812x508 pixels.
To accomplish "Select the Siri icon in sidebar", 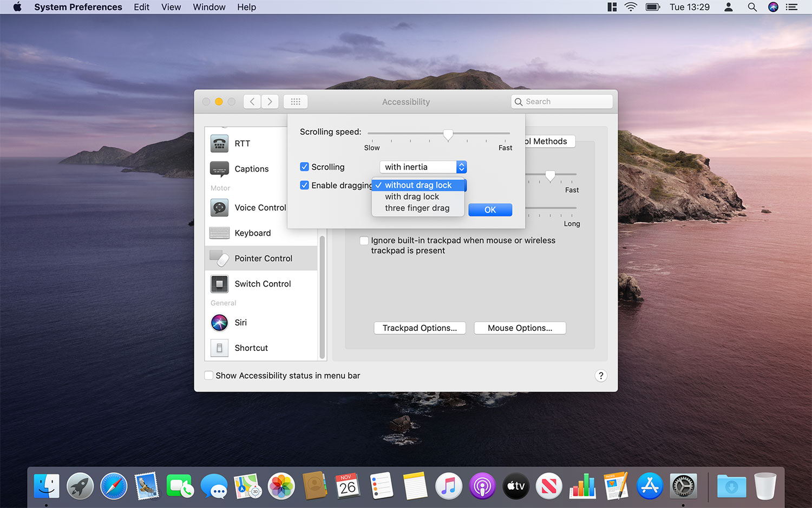I will [x=219, y=323].
